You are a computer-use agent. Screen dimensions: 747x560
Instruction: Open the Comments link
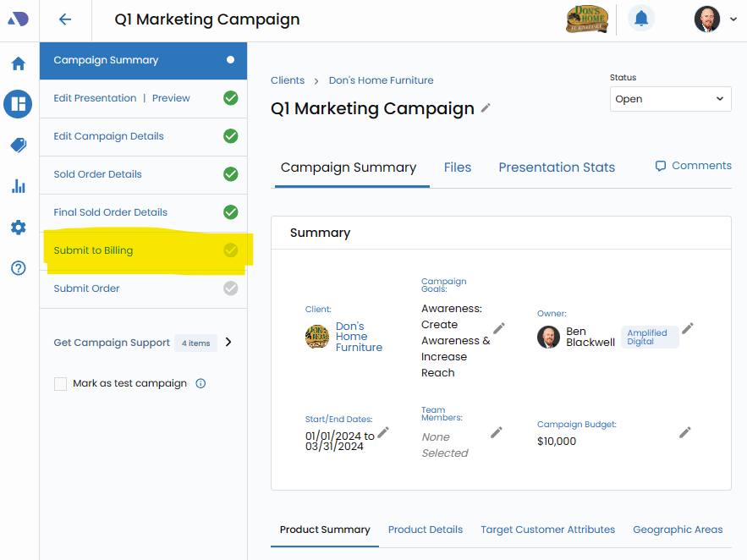[693, 166]
